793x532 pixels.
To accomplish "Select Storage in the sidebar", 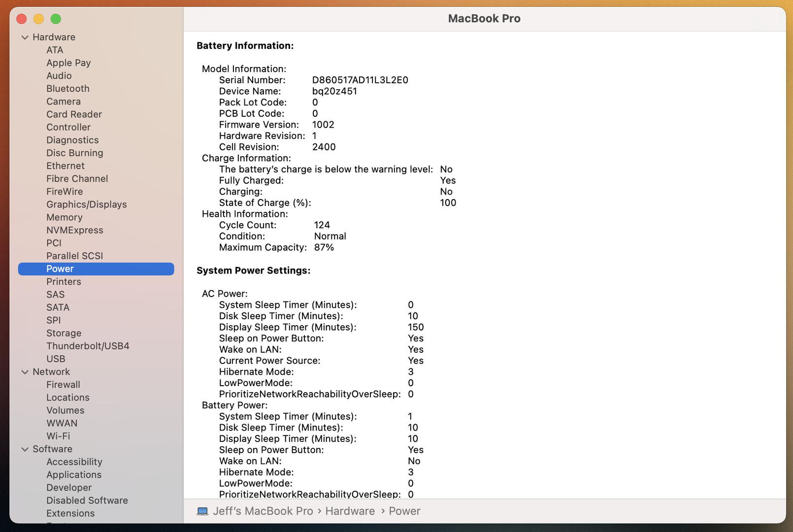I will coord(64,333).
